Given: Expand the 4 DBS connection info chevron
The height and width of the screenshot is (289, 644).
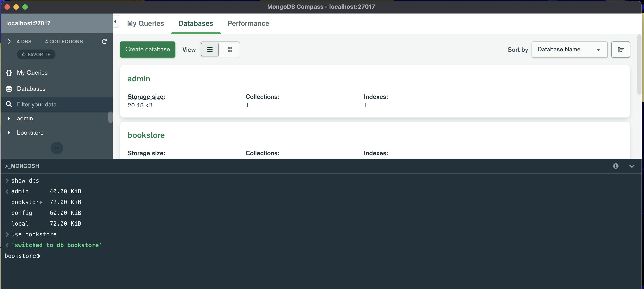Looking at the screenshot, I should pos(9,41).
